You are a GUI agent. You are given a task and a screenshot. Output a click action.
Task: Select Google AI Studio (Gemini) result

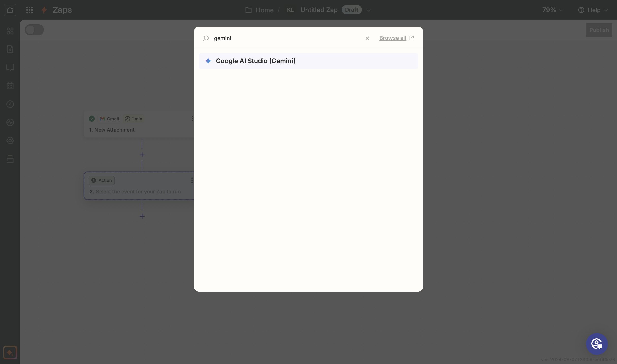pyautogui.click(x=308, y=61)
